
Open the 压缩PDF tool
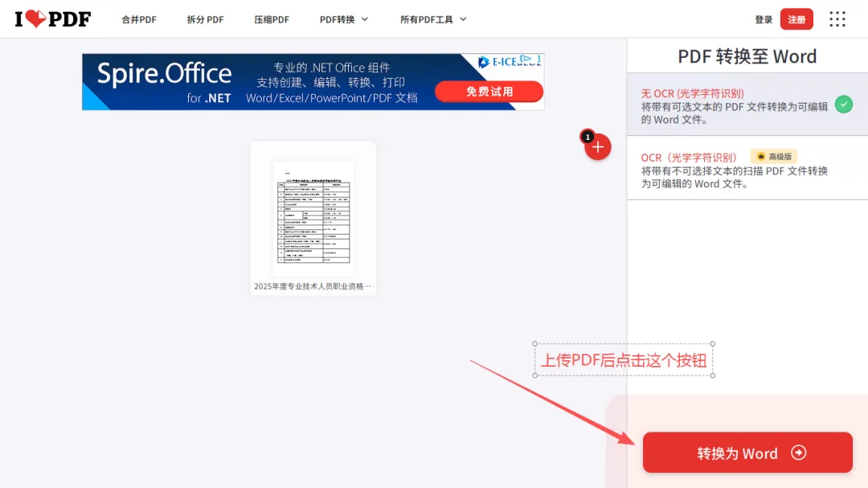pyautogui.click(x=272, y=19)
